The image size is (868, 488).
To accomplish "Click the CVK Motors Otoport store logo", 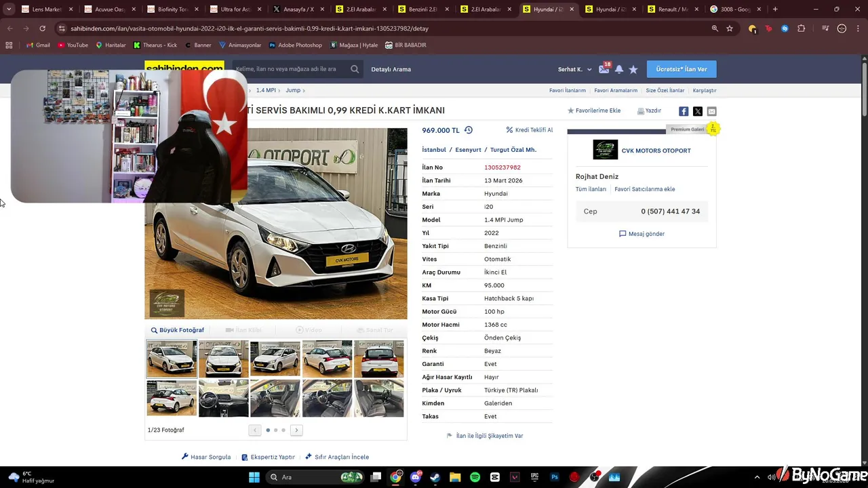I will [606, 150].
